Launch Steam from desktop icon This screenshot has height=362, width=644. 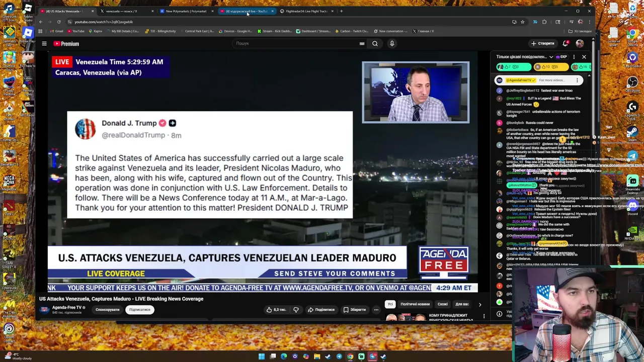632,133
